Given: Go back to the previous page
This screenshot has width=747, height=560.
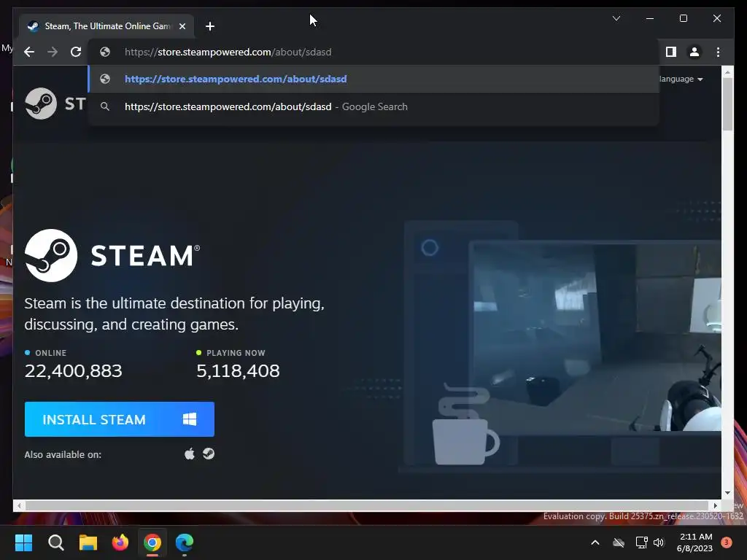Looking at the screenshot, I should pos(29,52).
